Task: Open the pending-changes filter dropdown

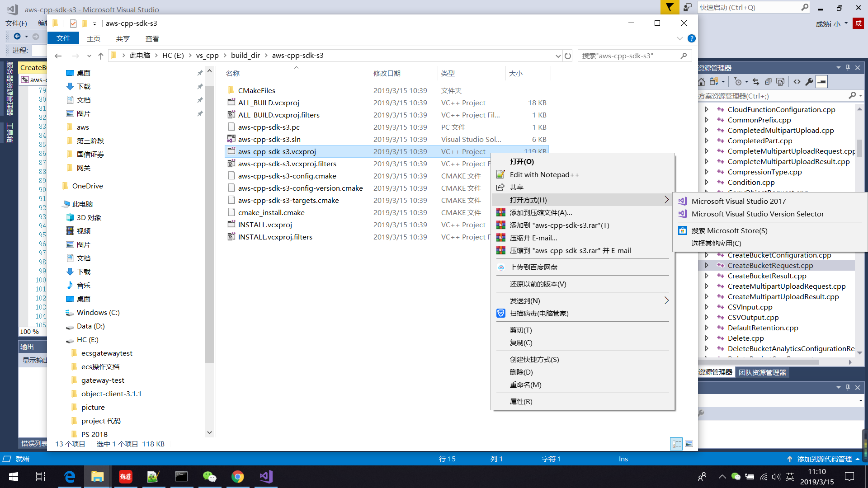Action: (746, 82)
